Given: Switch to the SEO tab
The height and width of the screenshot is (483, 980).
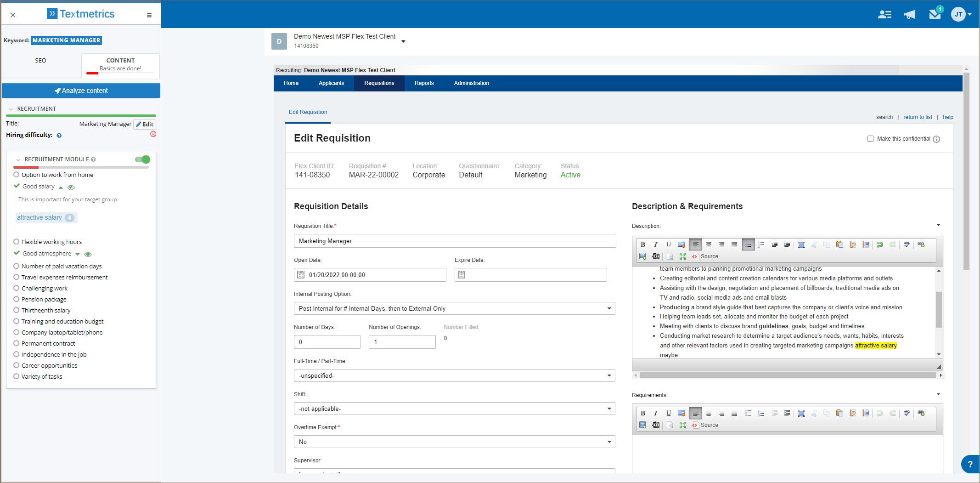Looking at the screenshot, I should pyautogui.click(x=41, y=60).
